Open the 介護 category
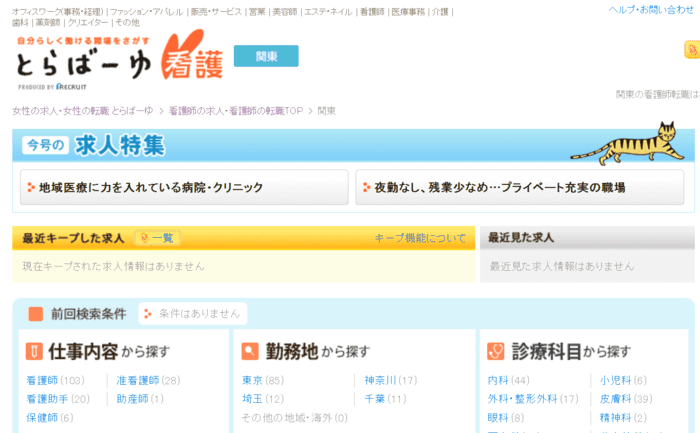This screenshot has height=433, width=700. click(x=440, y=12)
